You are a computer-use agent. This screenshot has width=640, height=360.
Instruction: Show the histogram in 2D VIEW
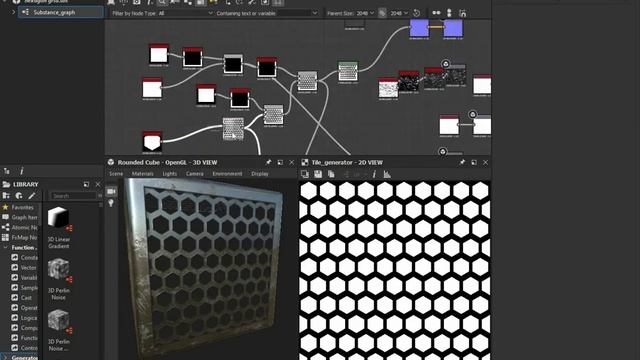pos(387,174)
